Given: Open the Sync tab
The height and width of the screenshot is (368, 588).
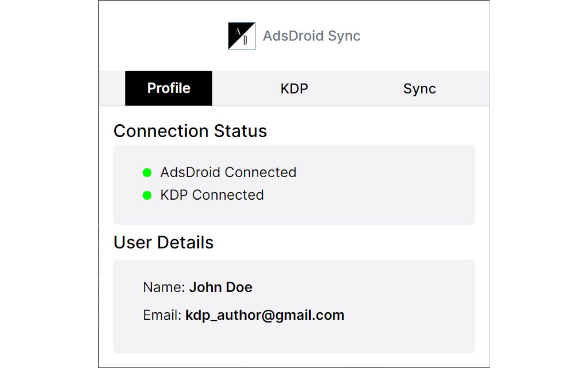Looking at the screenshot, I should pos(419,88).
